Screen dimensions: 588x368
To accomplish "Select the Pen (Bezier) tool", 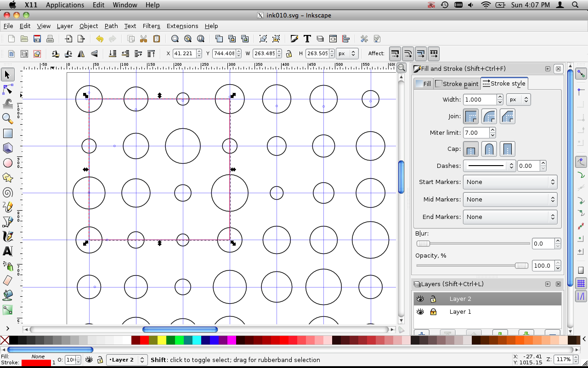I will [8, 222].
